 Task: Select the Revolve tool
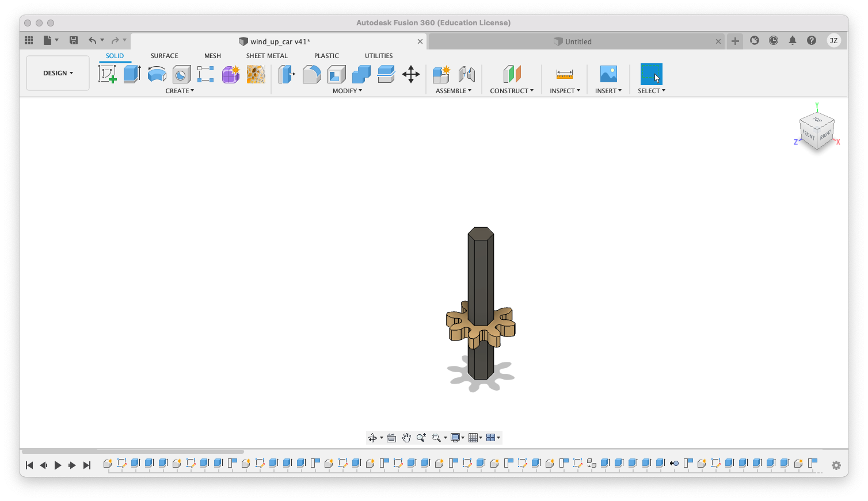coord(157,74)
